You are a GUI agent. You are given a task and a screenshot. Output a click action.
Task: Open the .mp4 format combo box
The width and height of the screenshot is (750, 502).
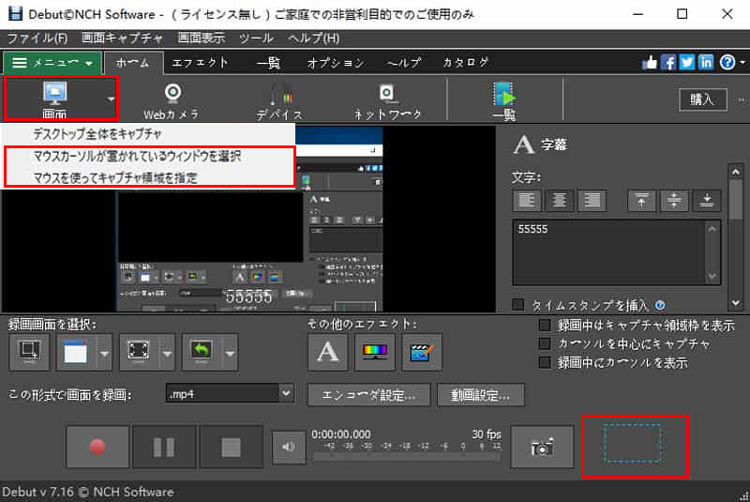230,394
